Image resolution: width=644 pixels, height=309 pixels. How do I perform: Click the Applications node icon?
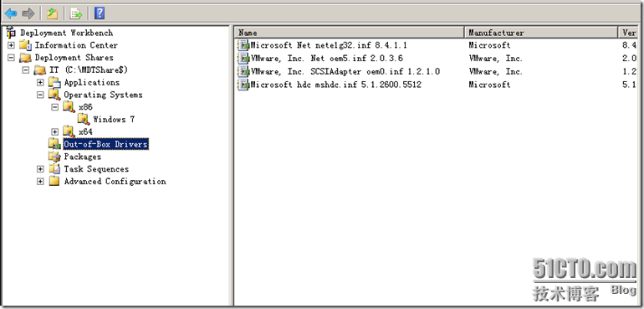tap(54, 82)
